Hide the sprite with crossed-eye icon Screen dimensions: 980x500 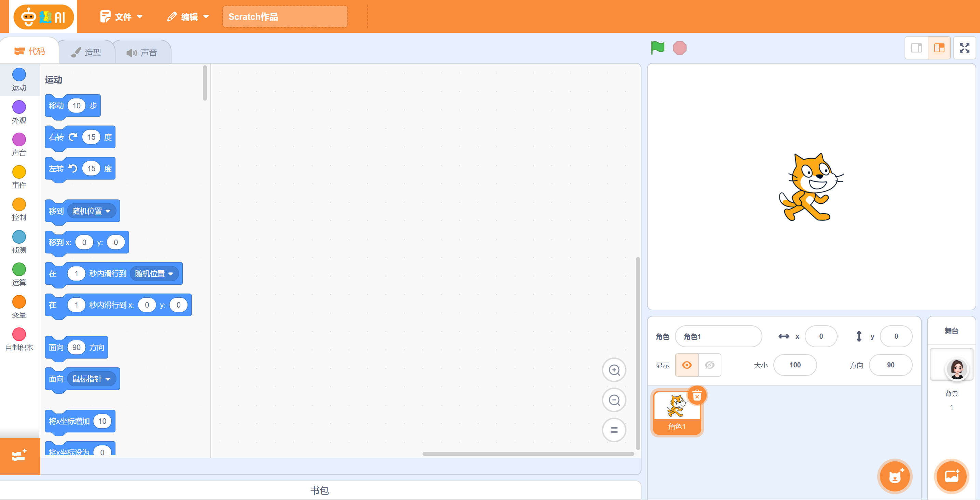[709, 365]
